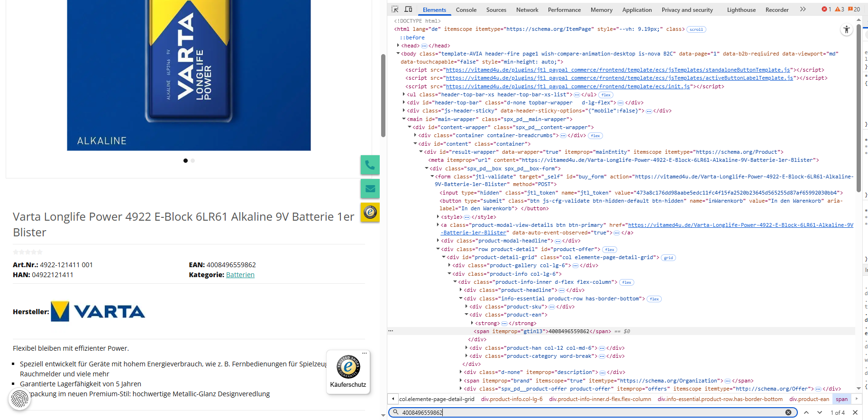Open the Network tab
The image size is (868, 420).
click(527, 9)
